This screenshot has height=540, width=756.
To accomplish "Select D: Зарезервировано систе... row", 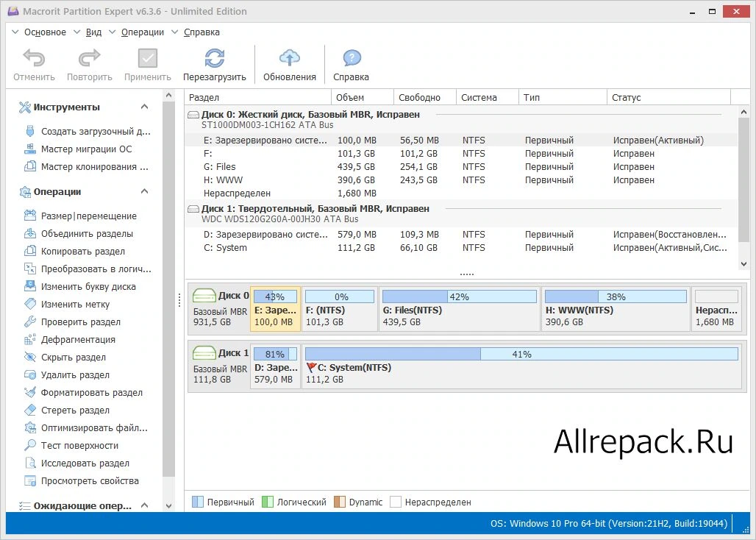I will coord(461,235).
